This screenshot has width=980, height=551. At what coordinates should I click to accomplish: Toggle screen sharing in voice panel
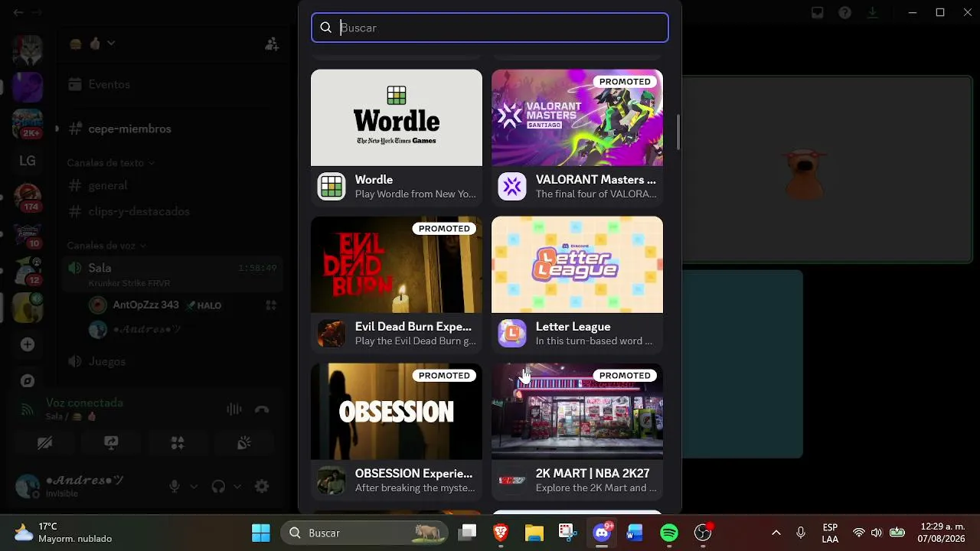tap(111, 443)
